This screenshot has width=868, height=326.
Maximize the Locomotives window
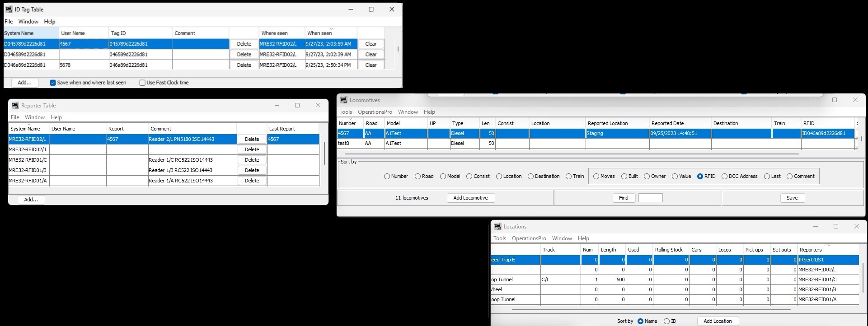coord(835,100)
